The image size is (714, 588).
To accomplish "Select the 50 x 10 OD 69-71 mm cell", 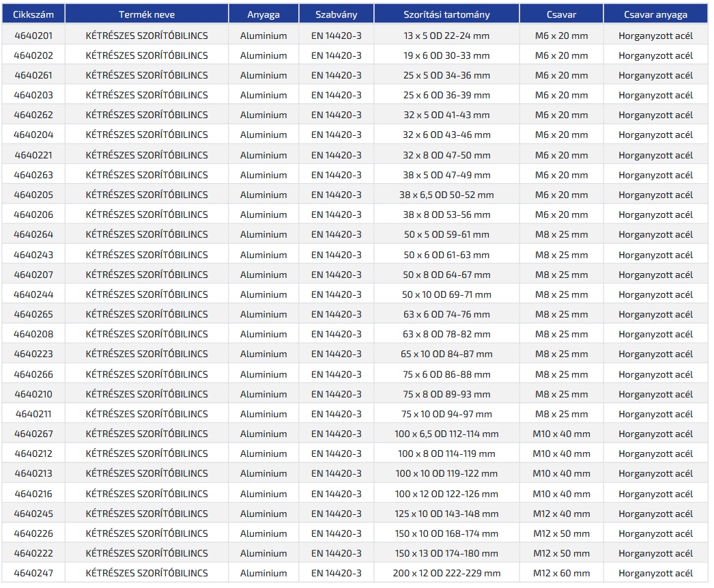I will (446, 294).
